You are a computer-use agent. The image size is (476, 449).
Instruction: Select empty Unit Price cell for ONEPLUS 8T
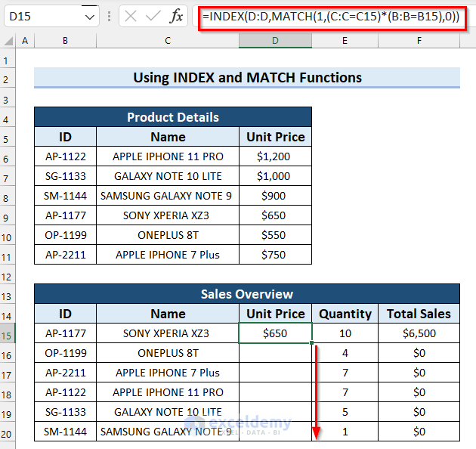(275, 353)
